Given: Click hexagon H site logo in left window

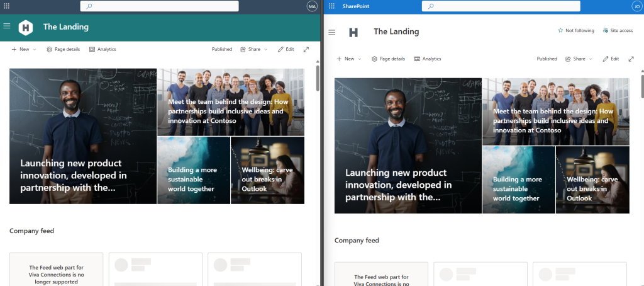Looking at the screenshot, I should point(25,28).
